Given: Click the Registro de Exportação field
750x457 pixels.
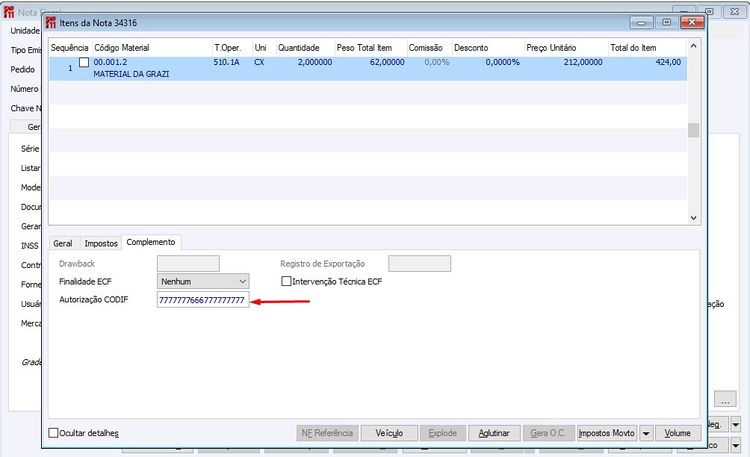Looking at the screenshot, I should [419, 263].
